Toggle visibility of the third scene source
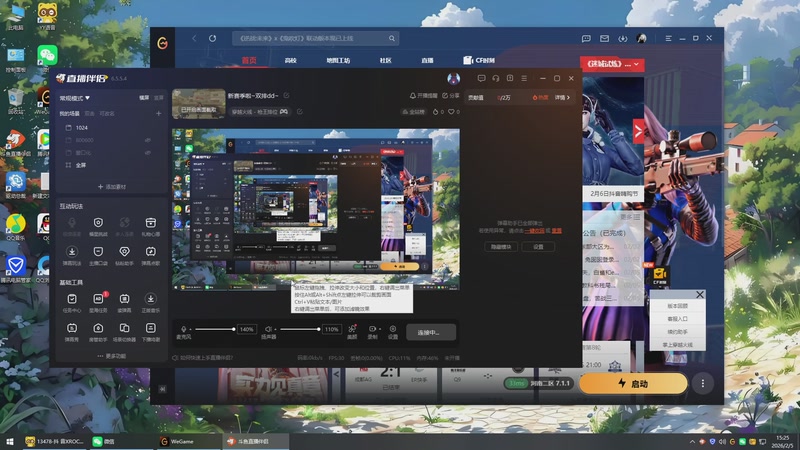800x450 pixels. pos(148,153)
